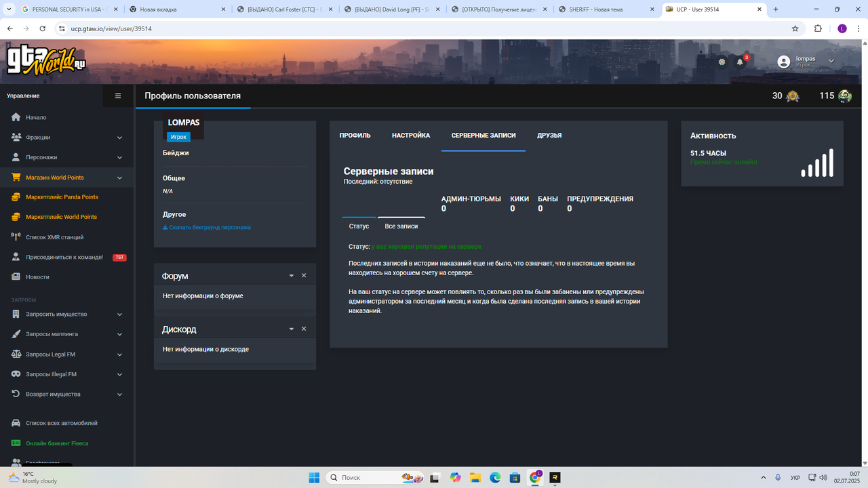Launch File Explorer from the taskbar
868x488 pixels.
pos(475,477)
